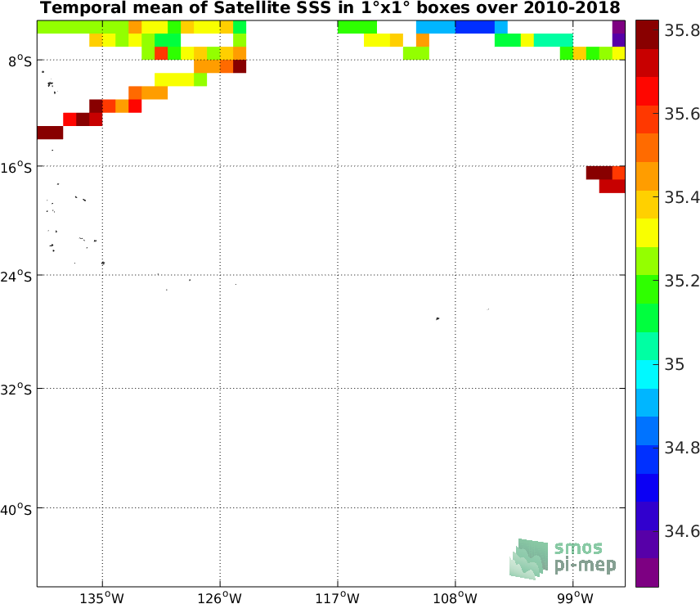Click the 99°W longitude label
Viewport: 700px width, 604px height.
[576, 597]
